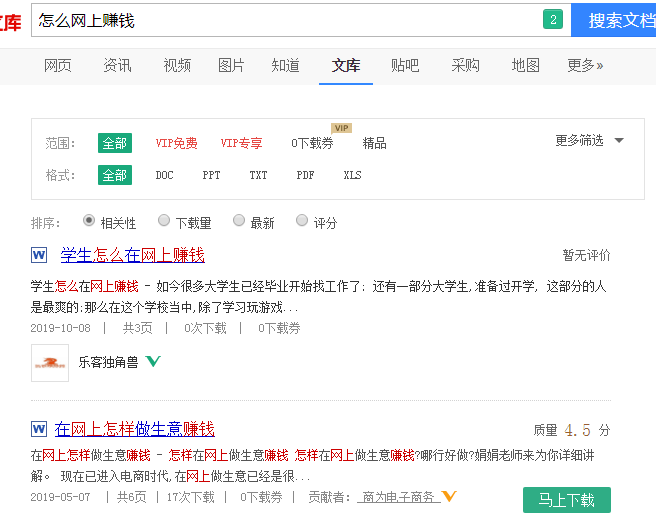Filter by VIP专享

click(x=241, y=143)
